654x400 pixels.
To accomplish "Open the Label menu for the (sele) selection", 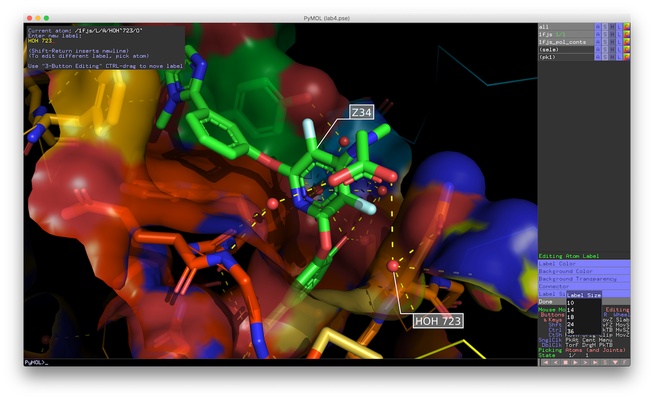I will point(619,50).
